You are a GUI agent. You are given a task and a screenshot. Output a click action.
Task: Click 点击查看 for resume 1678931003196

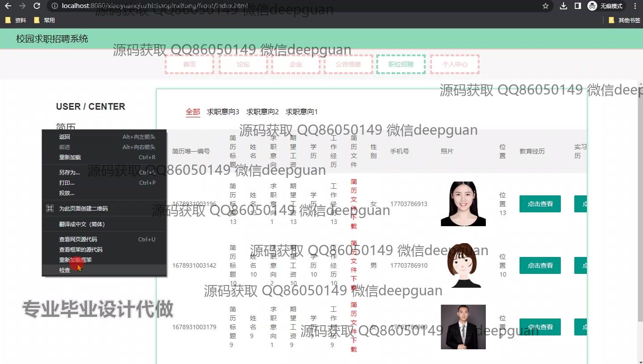pos(540,204)
